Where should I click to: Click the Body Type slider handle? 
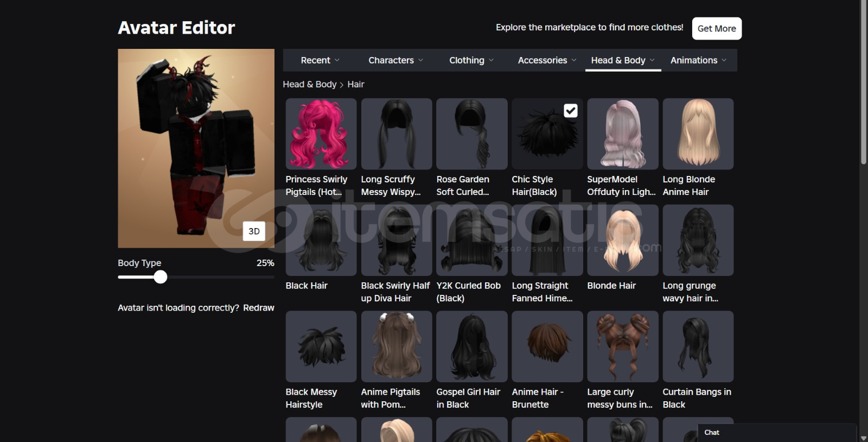click(x=160, y=277)
